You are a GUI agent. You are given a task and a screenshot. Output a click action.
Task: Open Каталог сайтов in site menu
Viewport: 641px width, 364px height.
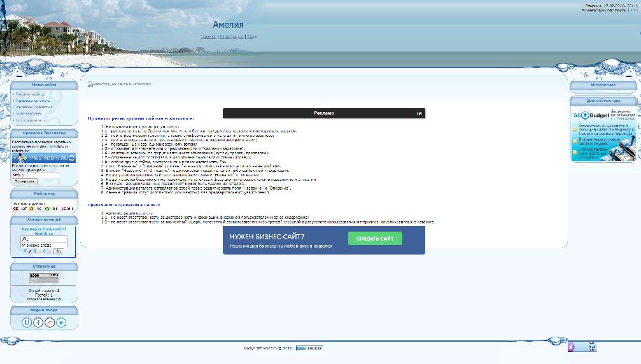tap(31, 94)
